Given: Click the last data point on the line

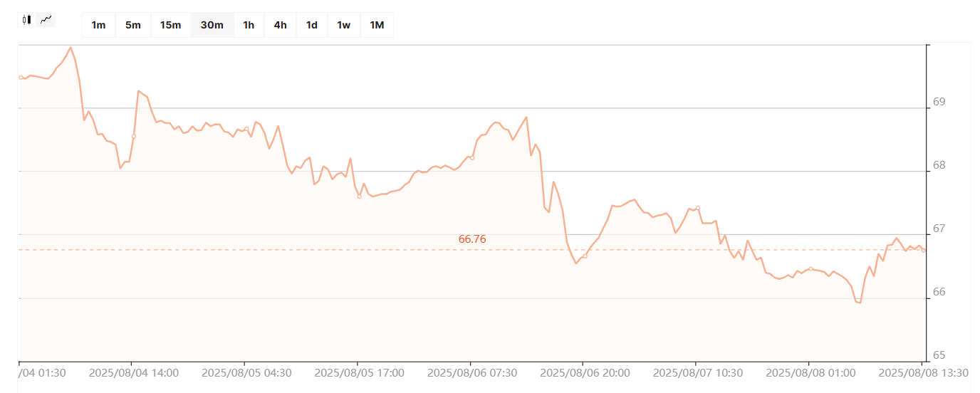Looking at the screenshot, I should (x=924, y=251).
